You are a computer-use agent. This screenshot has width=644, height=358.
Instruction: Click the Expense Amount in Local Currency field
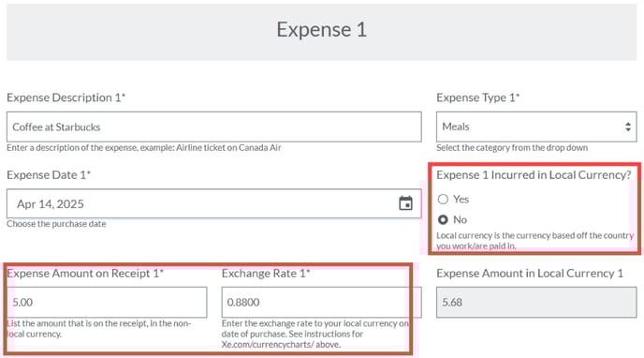[536, 302]
